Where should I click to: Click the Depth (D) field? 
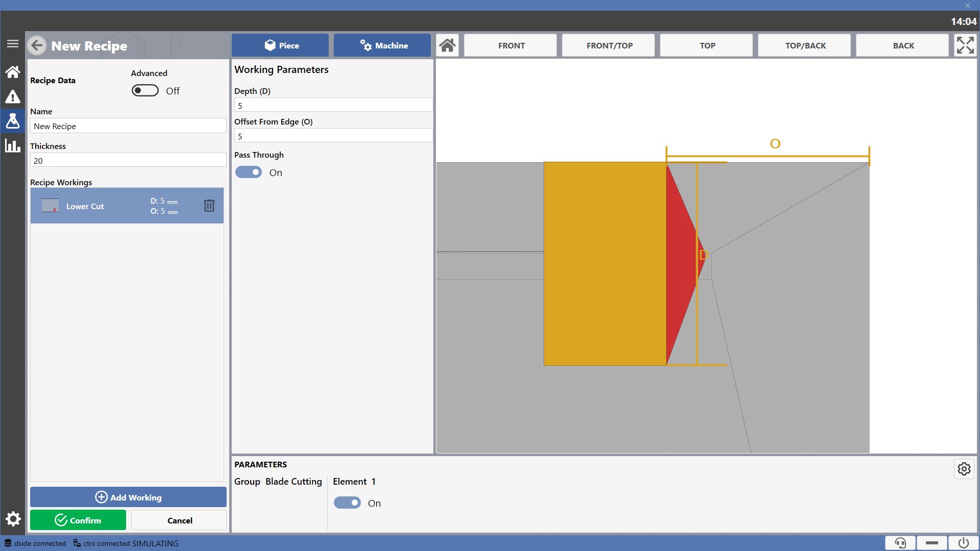click(333, 105)
